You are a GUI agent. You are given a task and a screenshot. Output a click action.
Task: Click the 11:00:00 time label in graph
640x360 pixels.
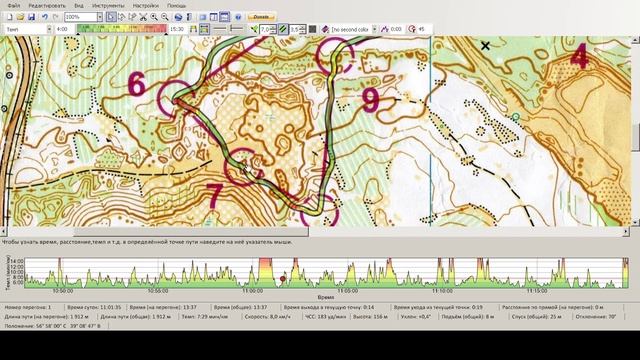[x=252, y=291]
